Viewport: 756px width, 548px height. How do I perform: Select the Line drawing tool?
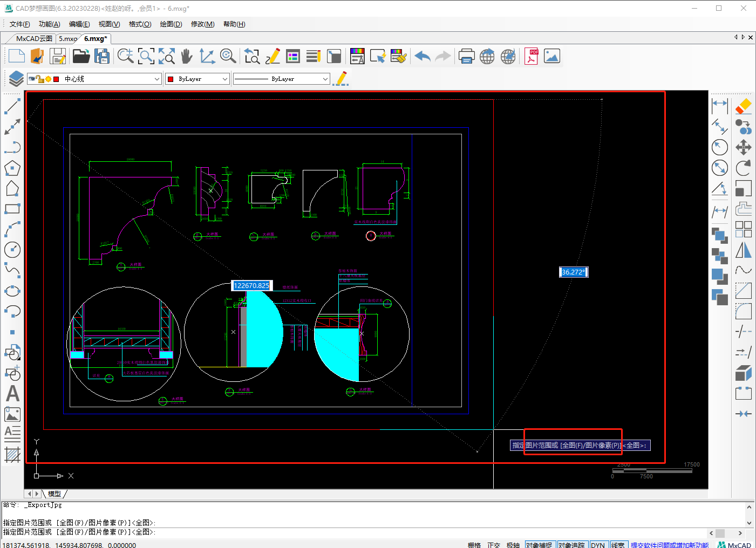(12, 106)
